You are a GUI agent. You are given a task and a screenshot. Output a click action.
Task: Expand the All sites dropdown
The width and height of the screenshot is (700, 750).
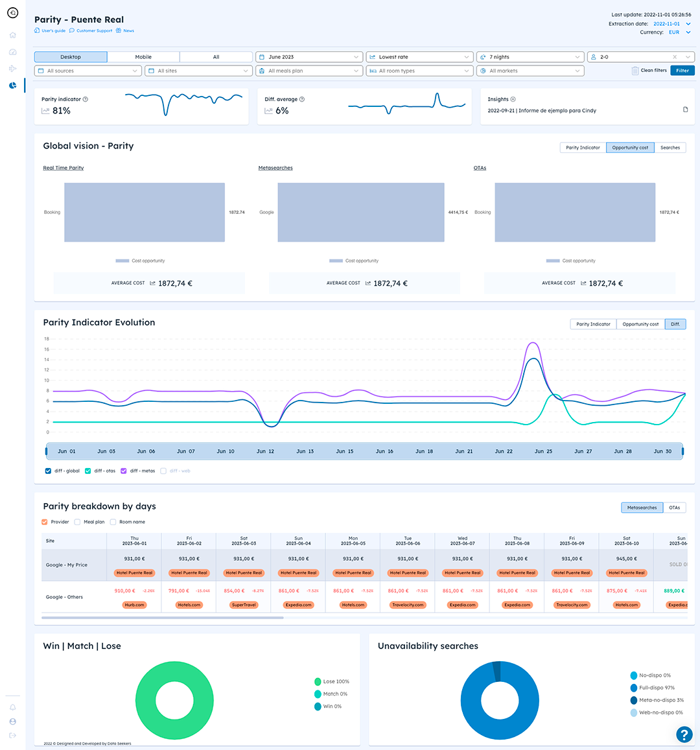(x=198, y=71)
